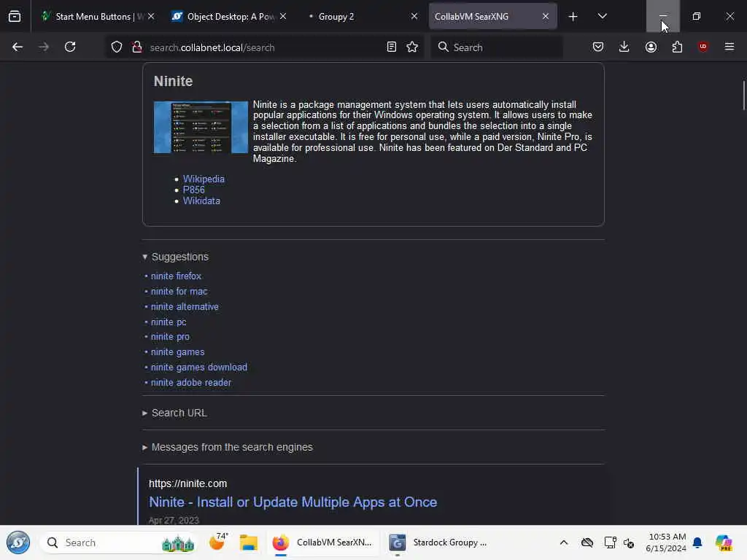The width and height of the screenshot is (747, 560).
Task: Expand Messages from the search engines
Action: point(228,447)
